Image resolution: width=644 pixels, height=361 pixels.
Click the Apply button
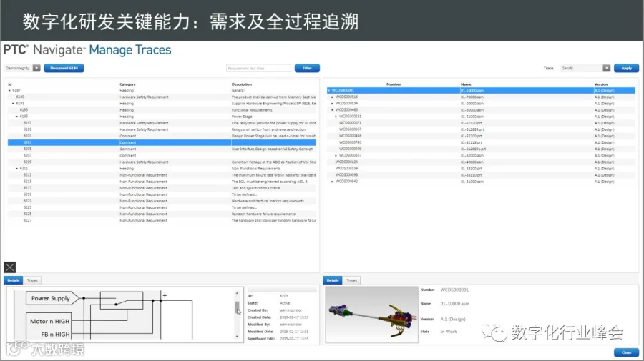point(626,68)
